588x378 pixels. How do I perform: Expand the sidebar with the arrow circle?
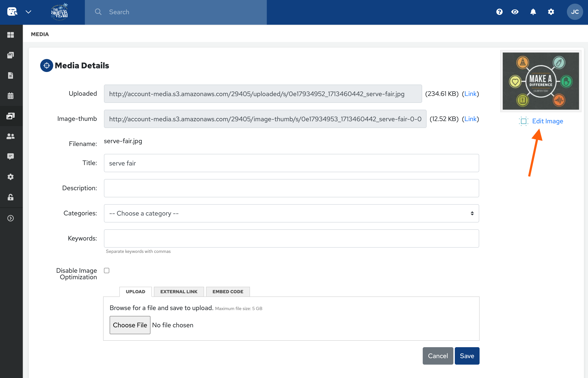point(11,218)
